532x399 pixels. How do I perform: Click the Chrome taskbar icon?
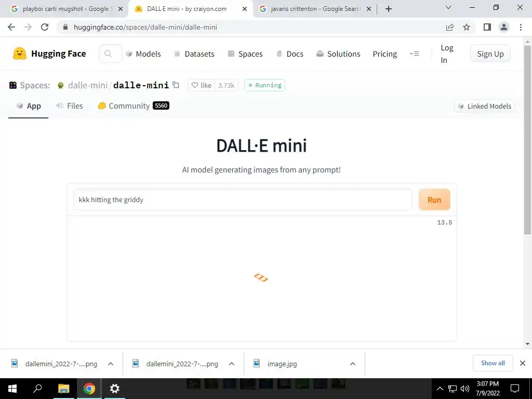point(89,389)
